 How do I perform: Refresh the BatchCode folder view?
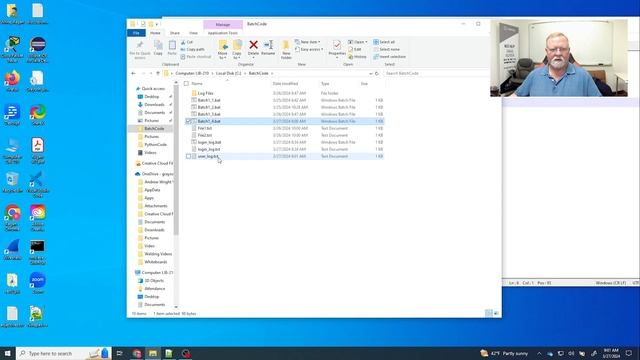377,73
